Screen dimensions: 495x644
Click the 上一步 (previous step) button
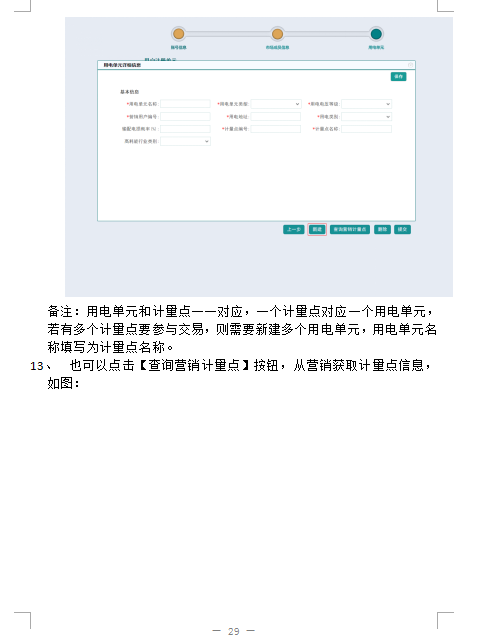[293, 229]
